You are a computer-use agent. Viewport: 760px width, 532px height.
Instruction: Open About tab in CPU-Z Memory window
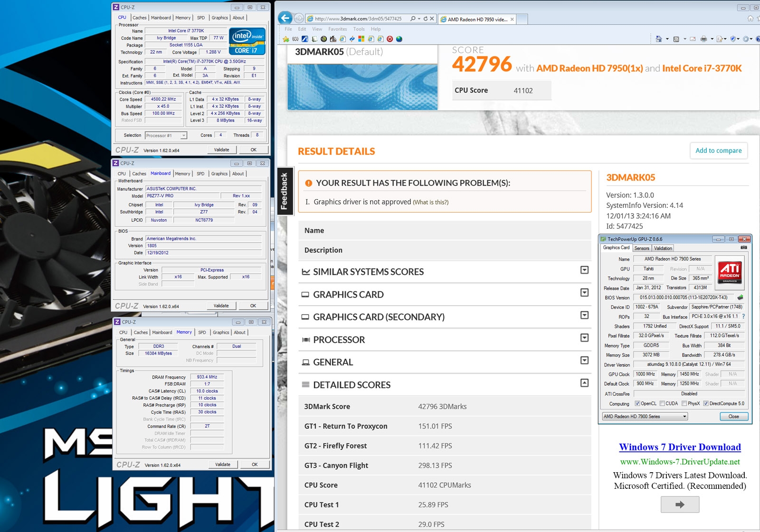pyautogui.click(x=240, y=333)
